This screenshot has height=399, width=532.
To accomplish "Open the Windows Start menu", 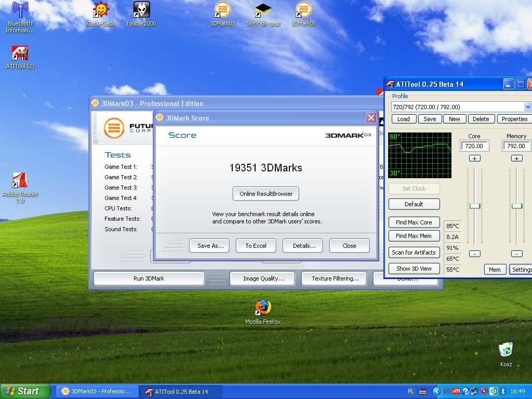I will (24, 391).
